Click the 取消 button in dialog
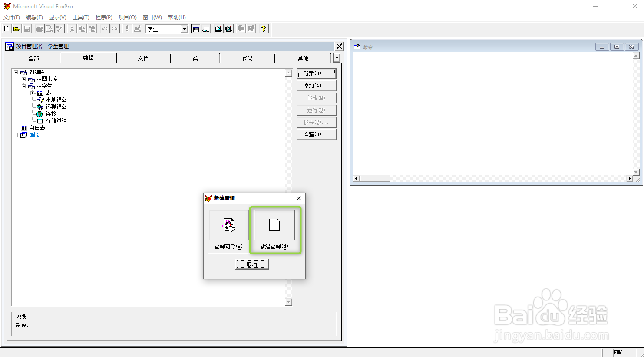 (x=252, y=264)
